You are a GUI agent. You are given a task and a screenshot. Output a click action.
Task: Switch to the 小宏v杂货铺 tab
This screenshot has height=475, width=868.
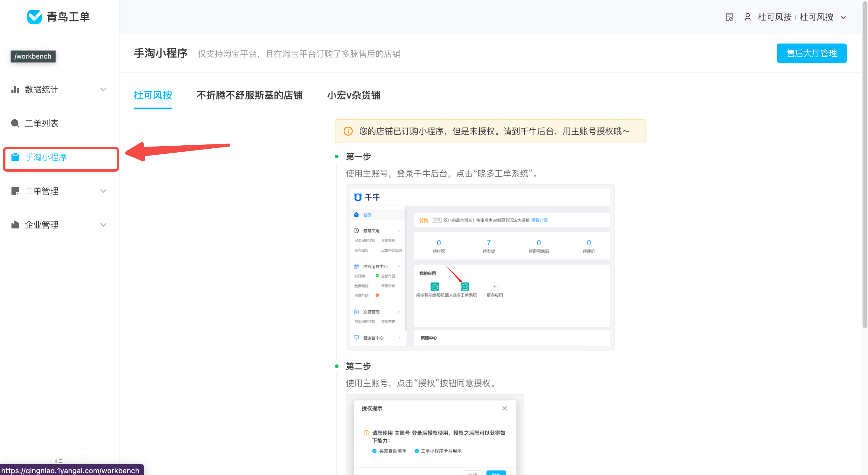pyautogui.click(x=354, y=95)
